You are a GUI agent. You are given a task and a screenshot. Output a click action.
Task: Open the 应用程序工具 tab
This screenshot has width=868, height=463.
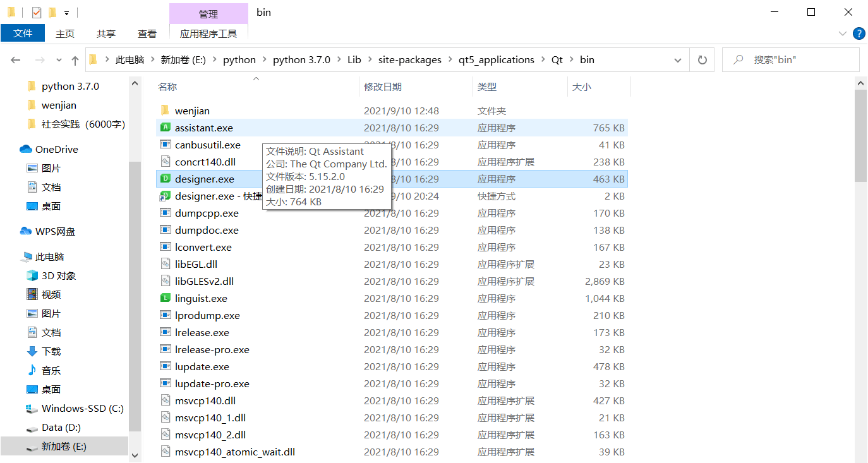pos(208,33)
